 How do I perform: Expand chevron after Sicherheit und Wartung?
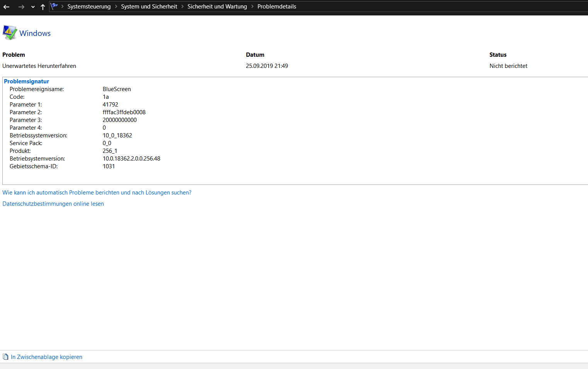click(252, 7)
